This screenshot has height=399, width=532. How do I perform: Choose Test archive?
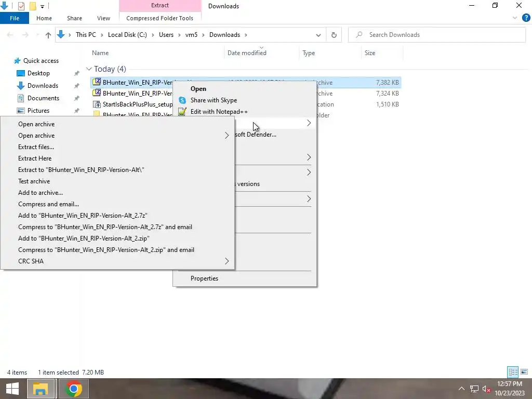click(34, 181)
